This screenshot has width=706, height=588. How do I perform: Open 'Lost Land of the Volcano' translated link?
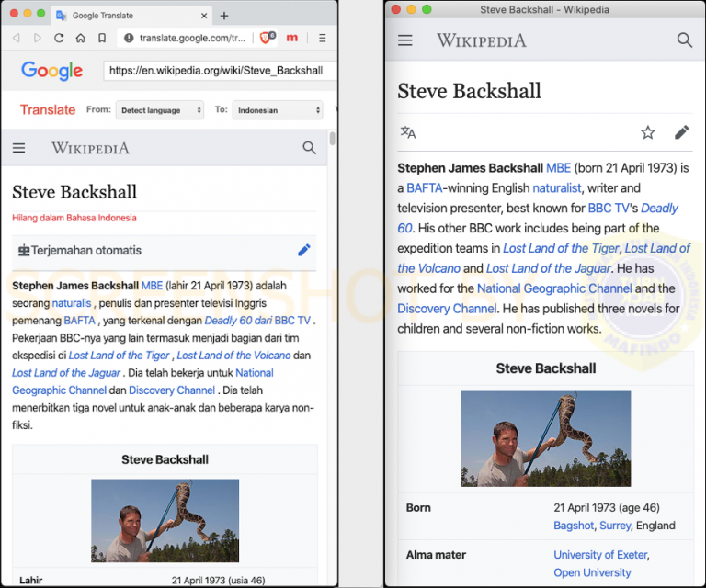(233, 356)
